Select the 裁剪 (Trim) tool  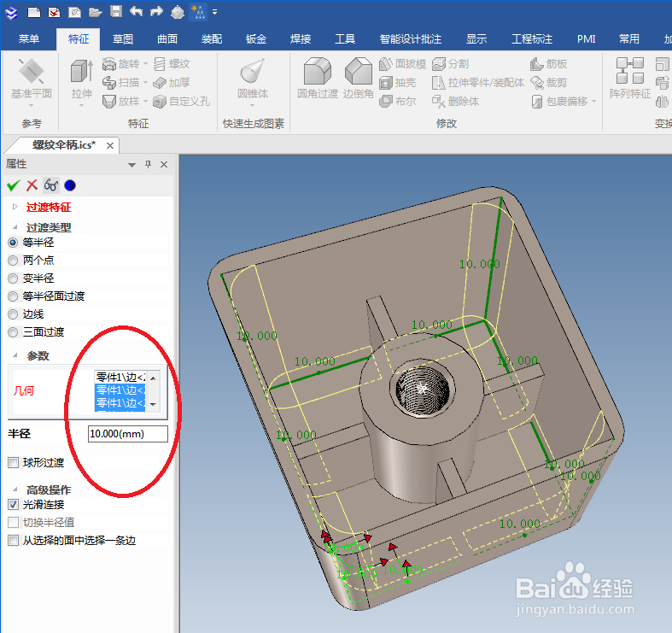[548, 82]
